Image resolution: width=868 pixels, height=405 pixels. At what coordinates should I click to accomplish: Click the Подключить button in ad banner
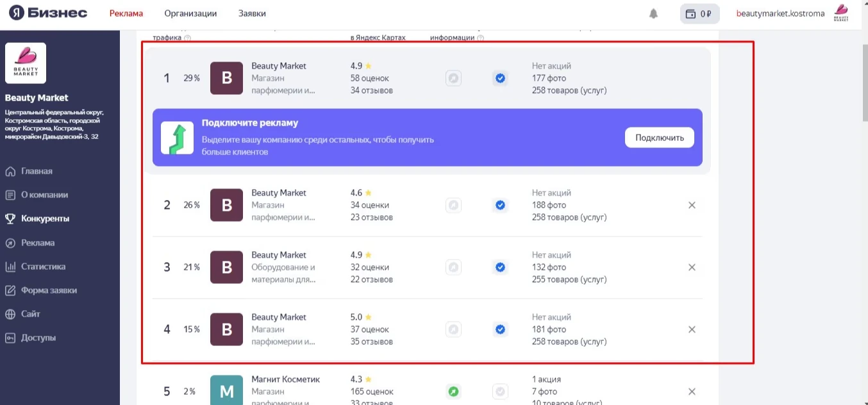coord(659,138)
